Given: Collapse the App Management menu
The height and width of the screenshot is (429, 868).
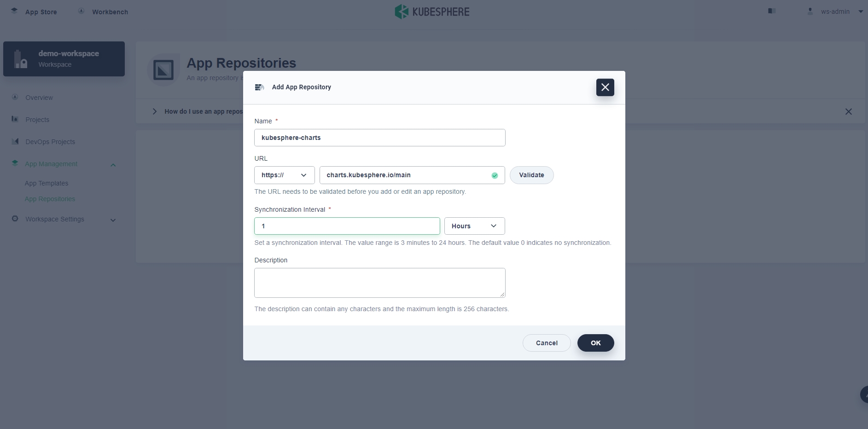Looking at the screenshot, I should 113,165.
